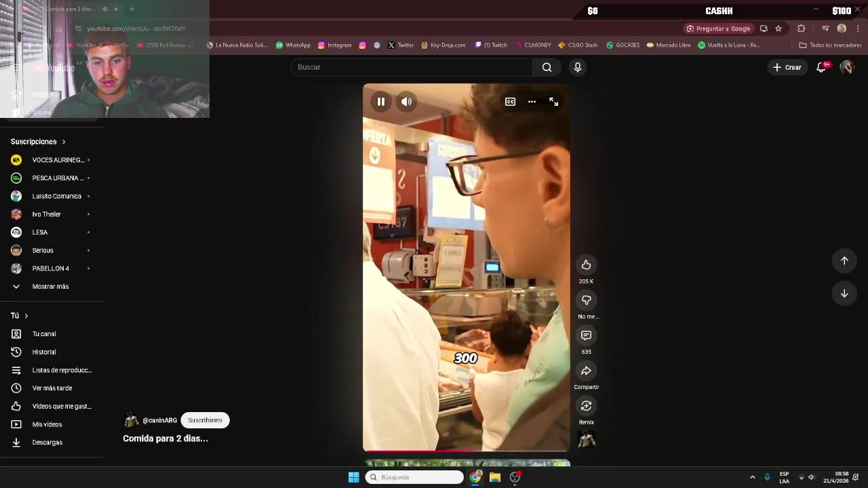Open the CS:GO Stash bookmark
Image resolution: width=868 pixels, height=488 pixels.
coord(578,45)
